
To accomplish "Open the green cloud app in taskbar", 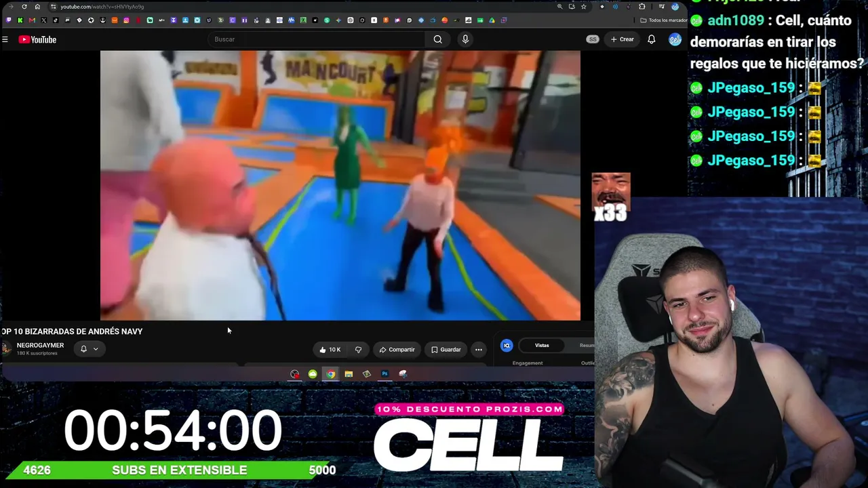I will click(x=313, y=374).
